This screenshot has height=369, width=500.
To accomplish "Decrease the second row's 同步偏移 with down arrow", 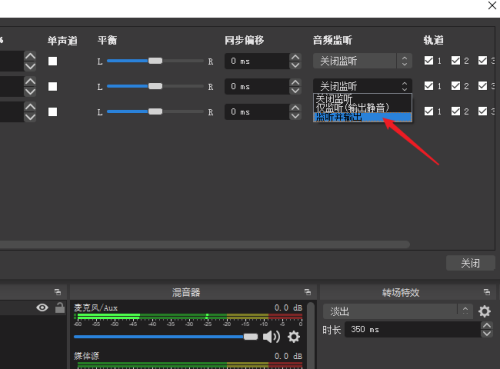I will click(x=295, y=90).
